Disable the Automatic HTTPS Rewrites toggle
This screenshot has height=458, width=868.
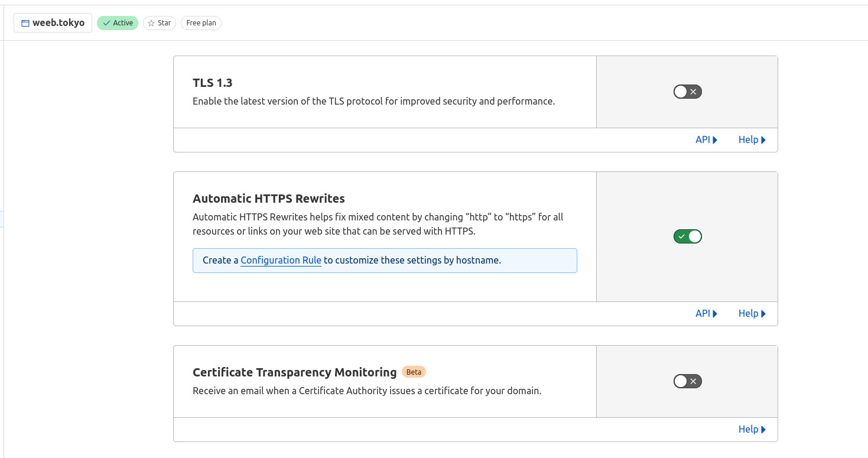coord(687,236)
